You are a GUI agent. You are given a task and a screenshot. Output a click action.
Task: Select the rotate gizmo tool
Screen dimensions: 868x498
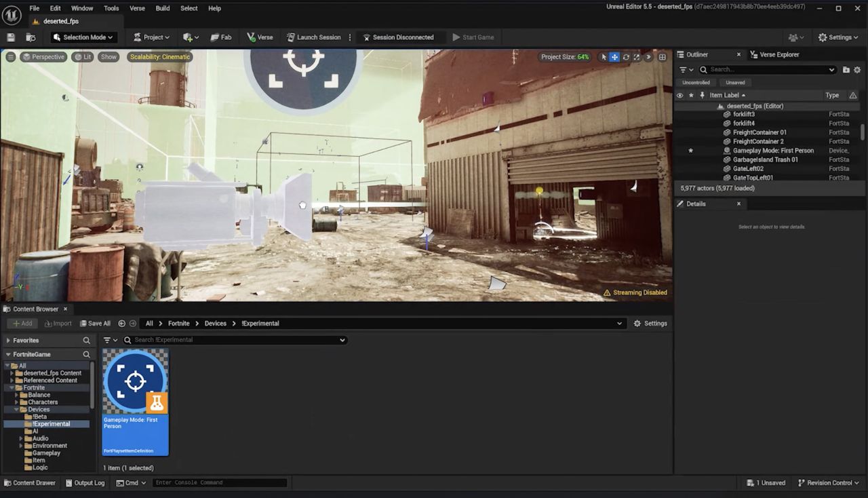tap(626, 57)
